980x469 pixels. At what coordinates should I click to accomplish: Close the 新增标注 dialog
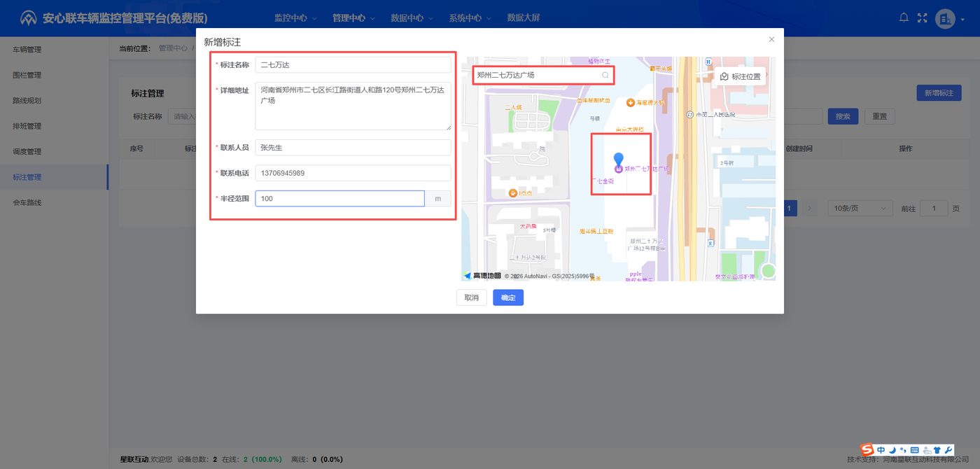click(771, 40)
